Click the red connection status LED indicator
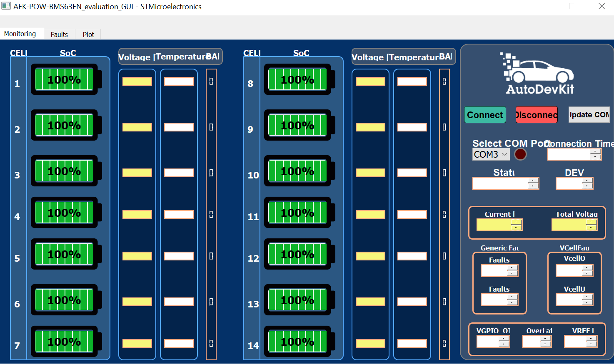Image resolution: width=614 pixels, height=364 pixels. pyautogui.click(x=520, y=154)
